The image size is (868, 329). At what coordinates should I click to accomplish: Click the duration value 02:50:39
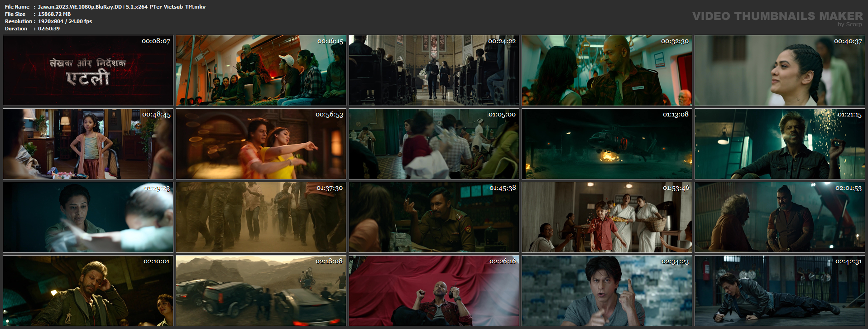tap(49, 29)
